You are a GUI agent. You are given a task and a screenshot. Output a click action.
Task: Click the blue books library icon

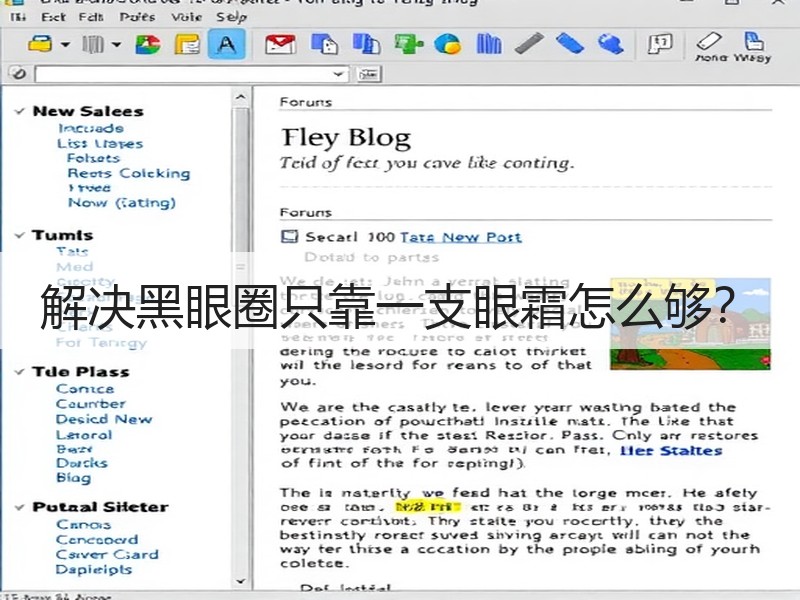click(489, 44)
